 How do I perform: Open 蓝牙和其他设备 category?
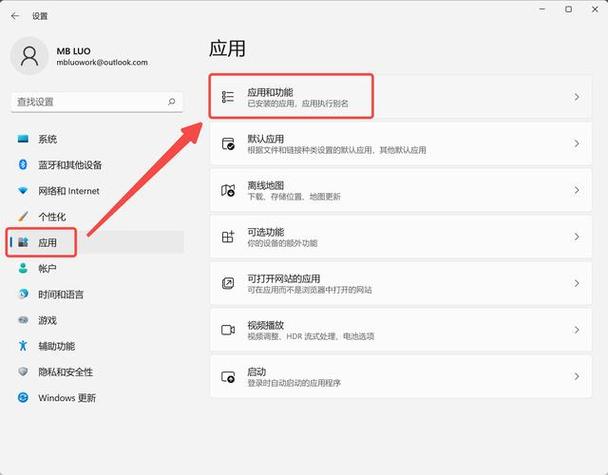[x=96, y=164]
